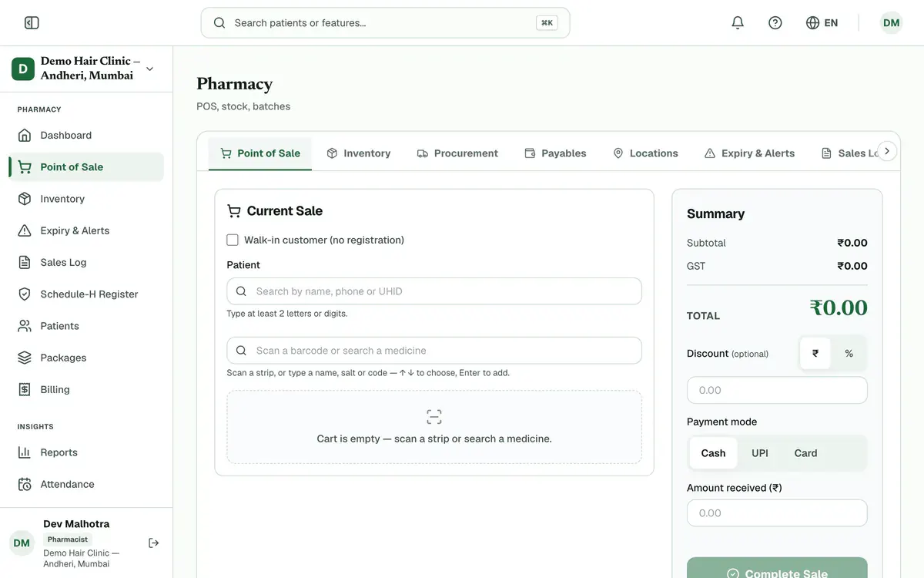Open the EN language dropdown
924x578 pixels.
pyautogui.click(x=822, y=23)
